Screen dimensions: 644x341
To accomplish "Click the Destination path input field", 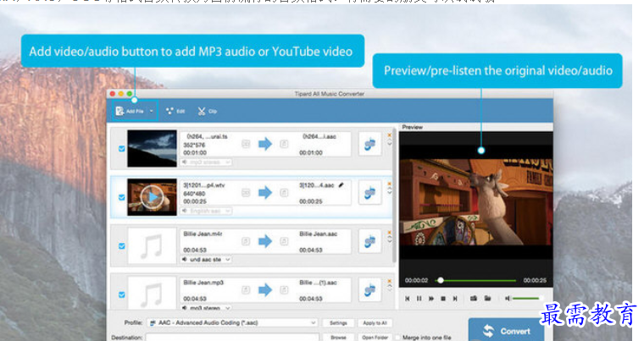I will click(232, 338).
